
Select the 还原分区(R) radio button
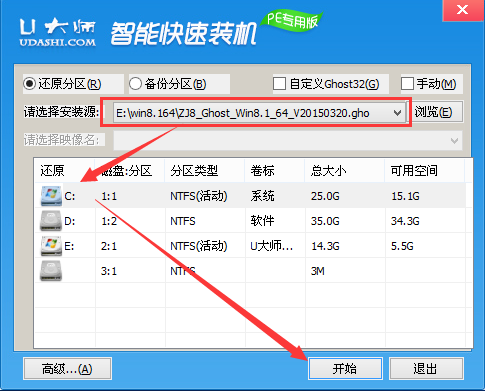(29, 83)
